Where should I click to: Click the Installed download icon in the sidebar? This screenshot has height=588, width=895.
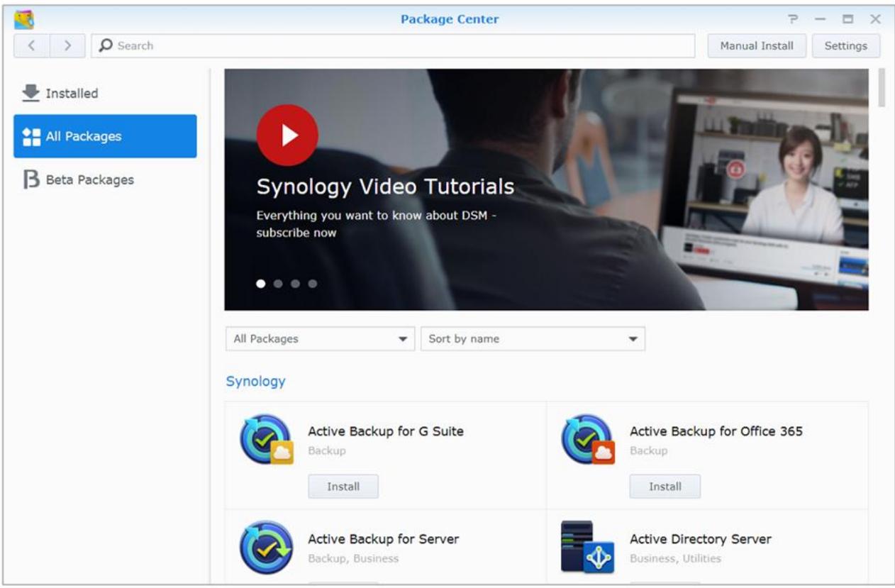point(33,92)
